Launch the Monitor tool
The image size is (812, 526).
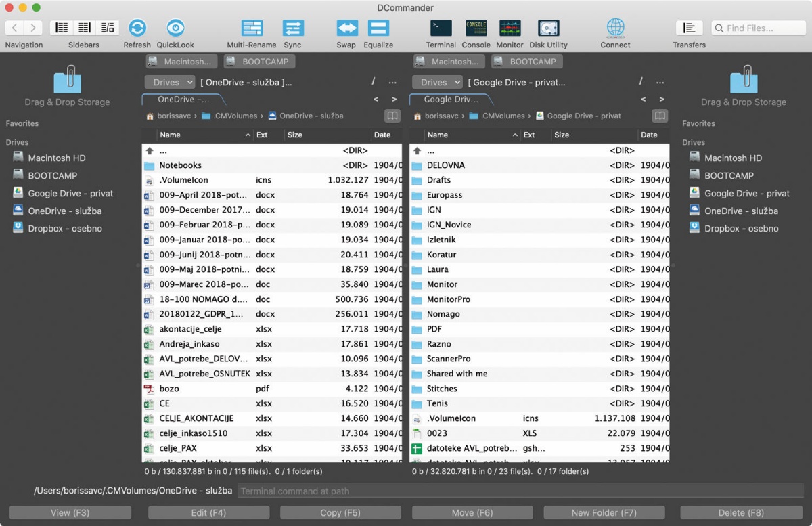pos(510,28)
